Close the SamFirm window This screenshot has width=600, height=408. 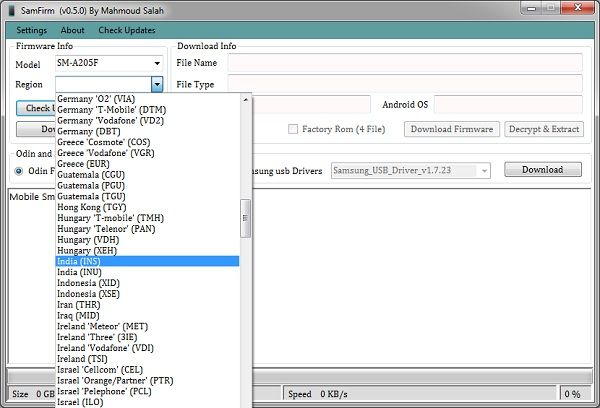coord(578,7)
